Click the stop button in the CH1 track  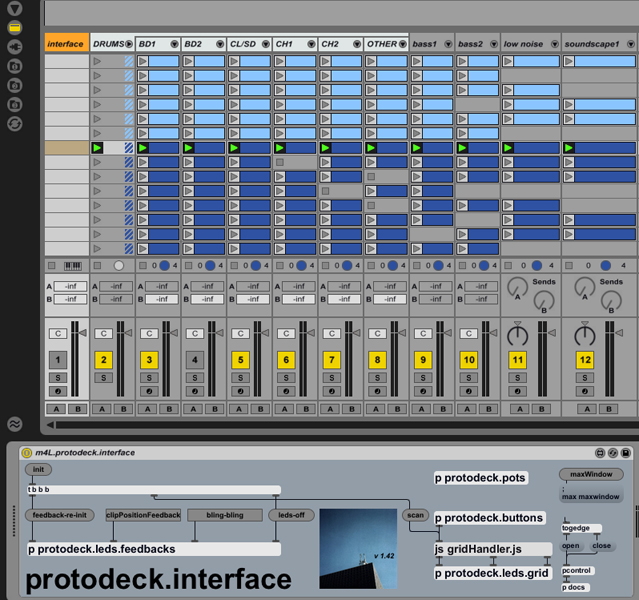[x=281, y=162]
